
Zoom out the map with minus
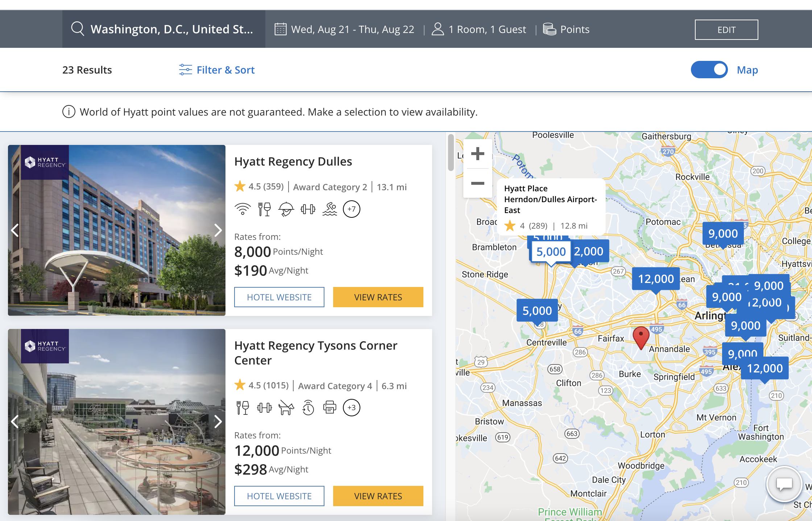[477, 183]
